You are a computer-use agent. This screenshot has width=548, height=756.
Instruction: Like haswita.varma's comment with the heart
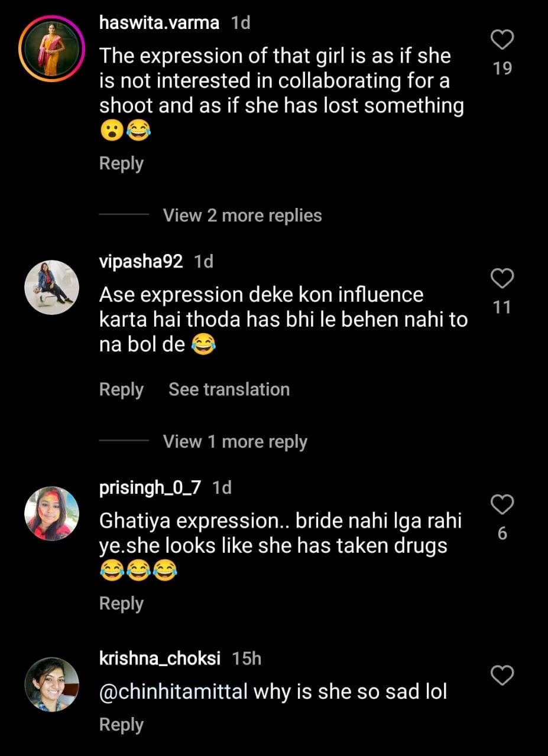pos(502,40)
